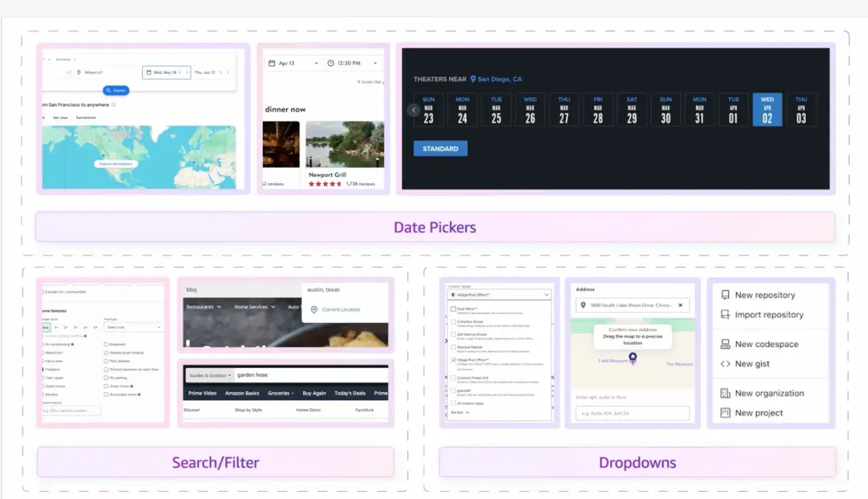Click the New repository icon
Screen dimensions: 868x499
point(725,295)
